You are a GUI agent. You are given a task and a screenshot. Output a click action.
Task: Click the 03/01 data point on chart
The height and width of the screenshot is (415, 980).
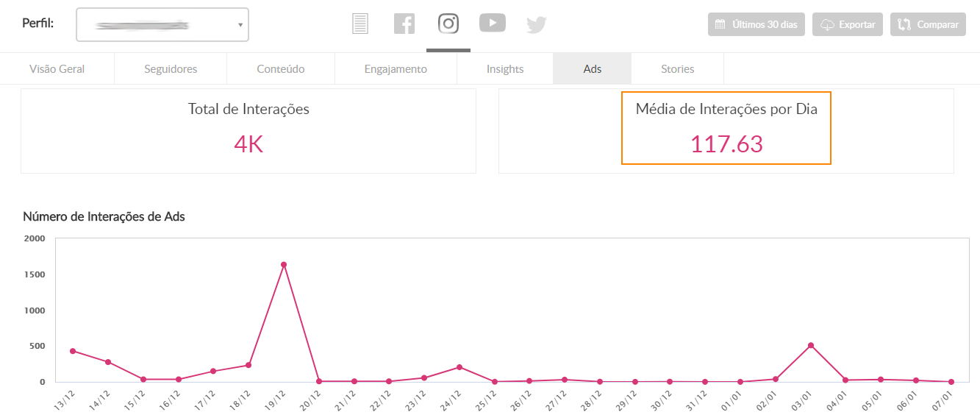810,345
